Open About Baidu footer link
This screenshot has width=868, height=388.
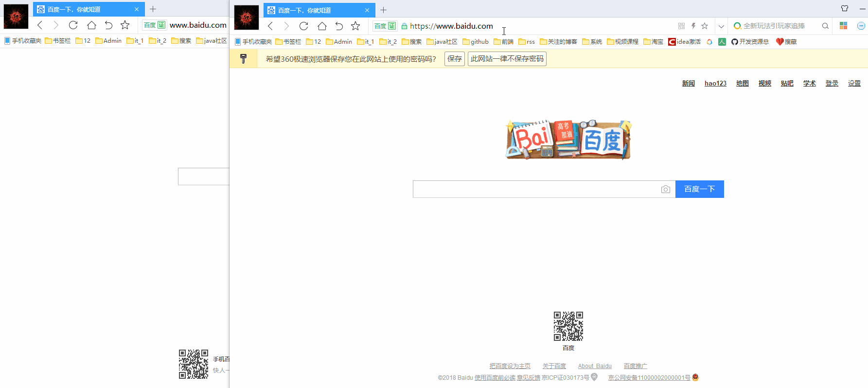point(595,366)
